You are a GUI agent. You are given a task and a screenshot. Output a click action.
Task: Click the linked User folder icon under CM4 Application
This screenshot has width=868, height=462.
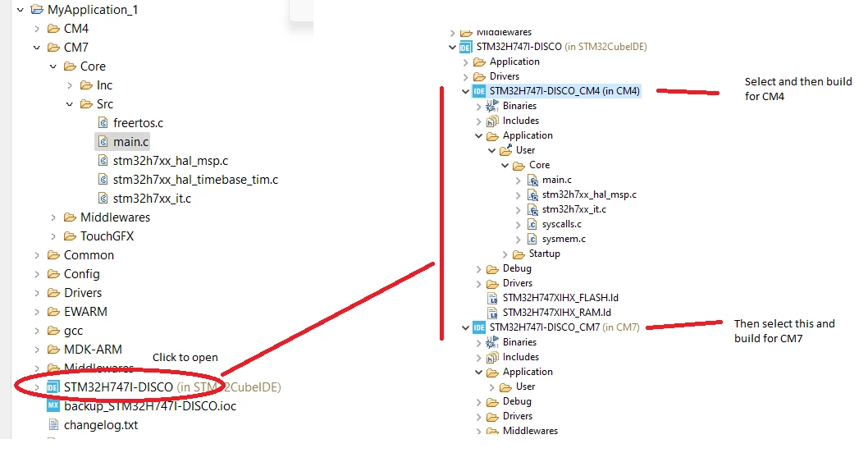[505, 150]
